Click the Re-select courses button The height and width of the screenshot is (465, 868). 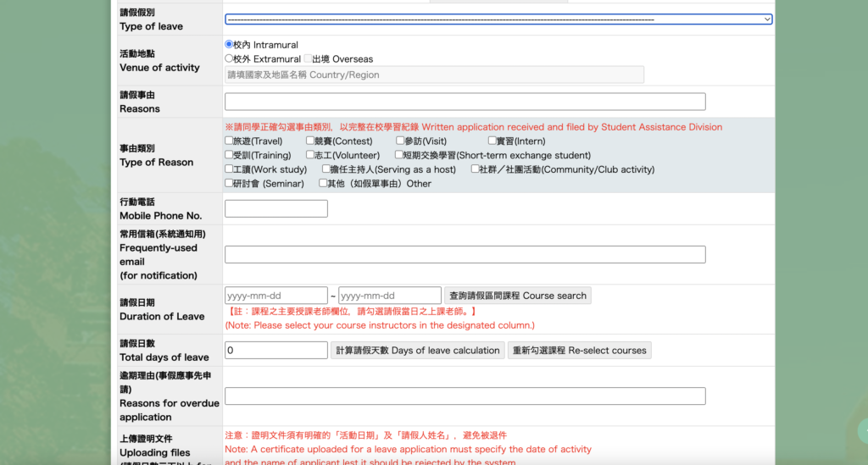(579, 351)
